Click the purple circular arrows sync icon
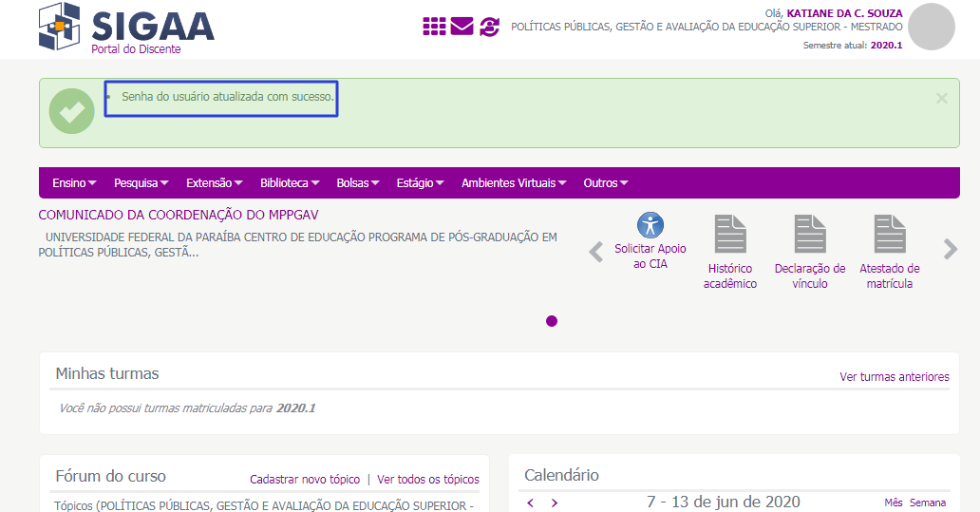Viewport: 980px width, 512px height. click(489, 27)
